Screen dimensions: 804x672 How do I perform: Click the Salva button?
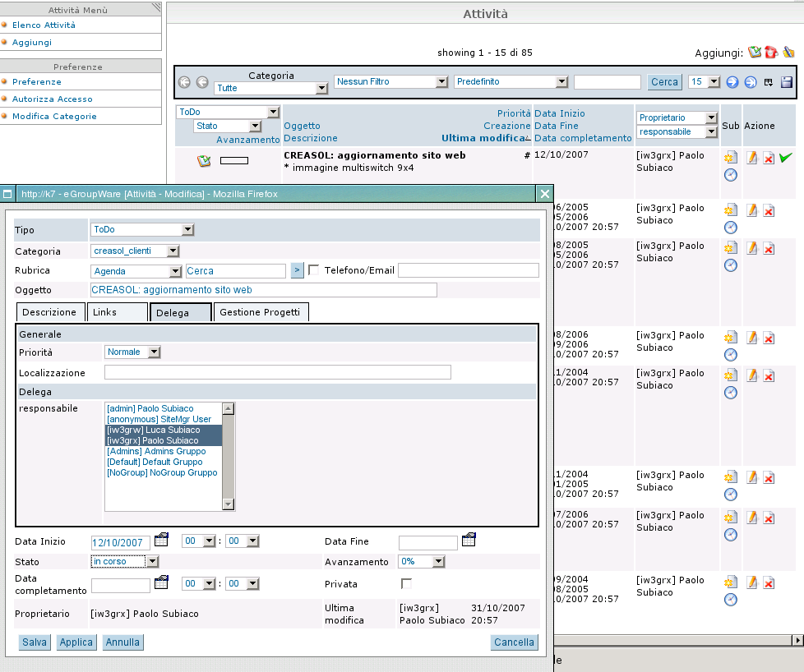(35, 642)
